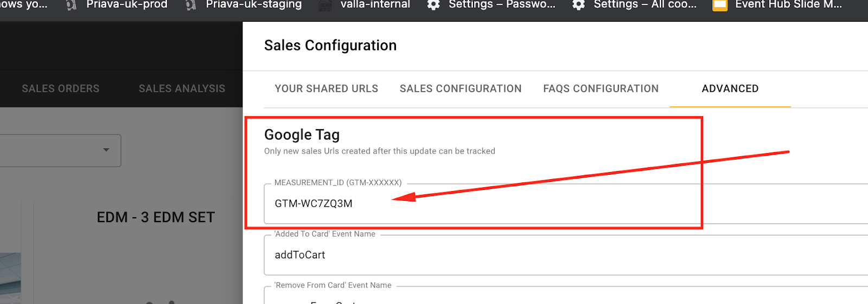Click the Settings – Passwords gear icon
The height and width of the screenshot is (304, 868).
coord(433,5)
